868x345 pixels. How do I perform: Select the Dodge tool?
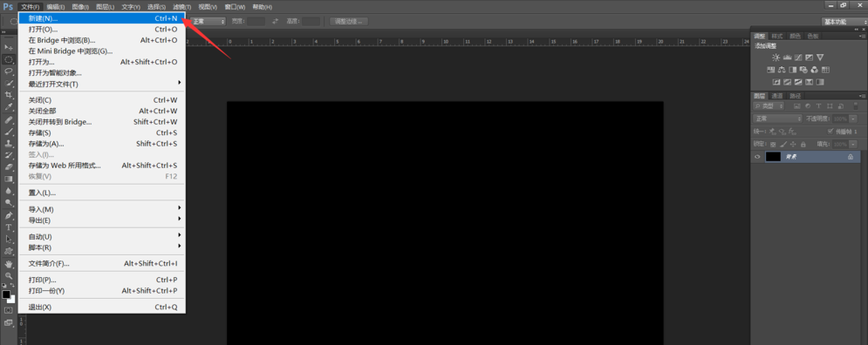click(9, 203)
